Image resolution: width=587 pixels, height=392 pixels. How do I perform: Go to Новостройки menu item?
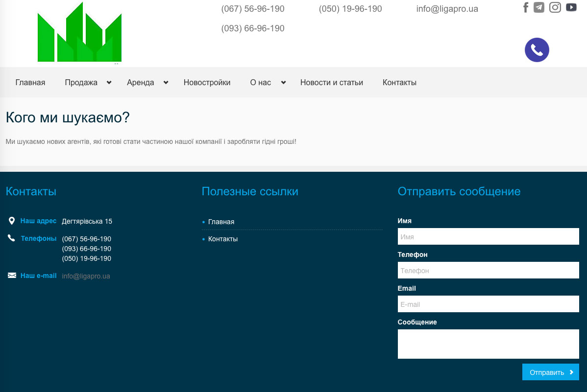(207, 83)
